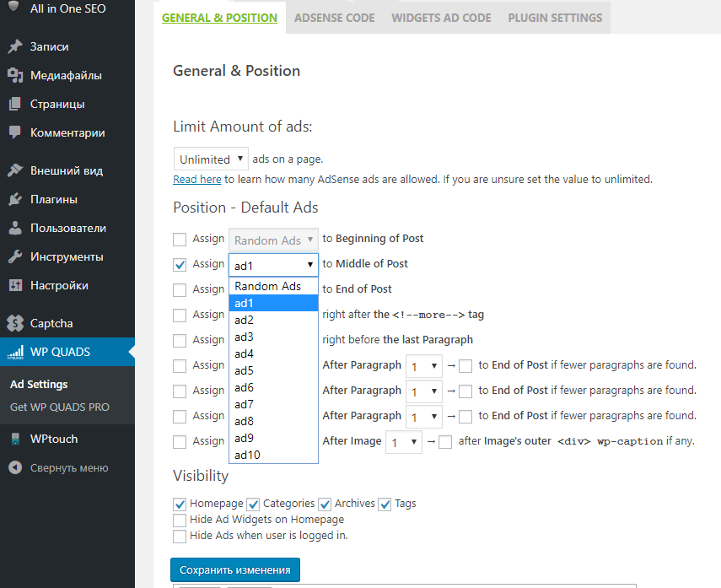Enable Assign ads to Beginning of Post

(x=180, y=240)
